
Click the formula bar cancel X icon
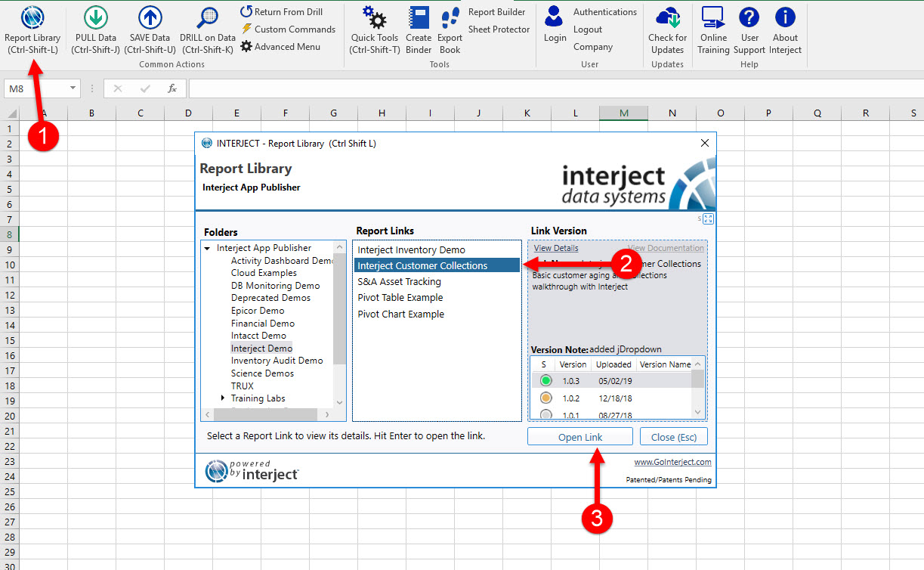(x=117, y=88)
